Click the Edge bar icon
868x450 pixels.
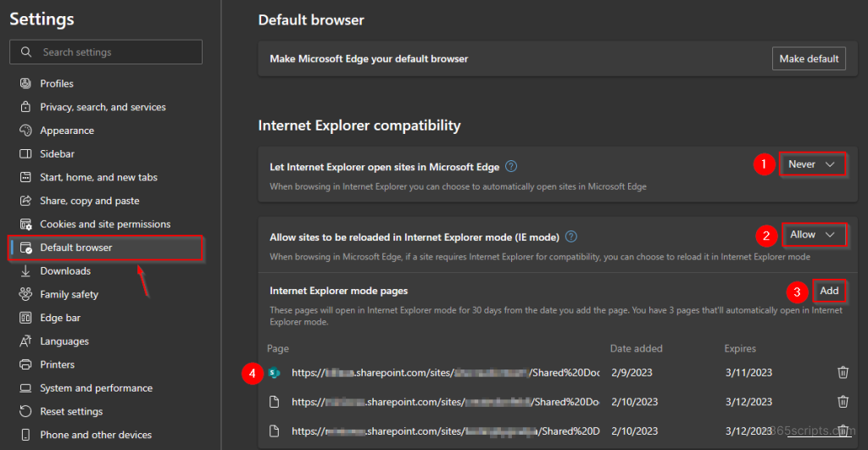coord(25,318)
